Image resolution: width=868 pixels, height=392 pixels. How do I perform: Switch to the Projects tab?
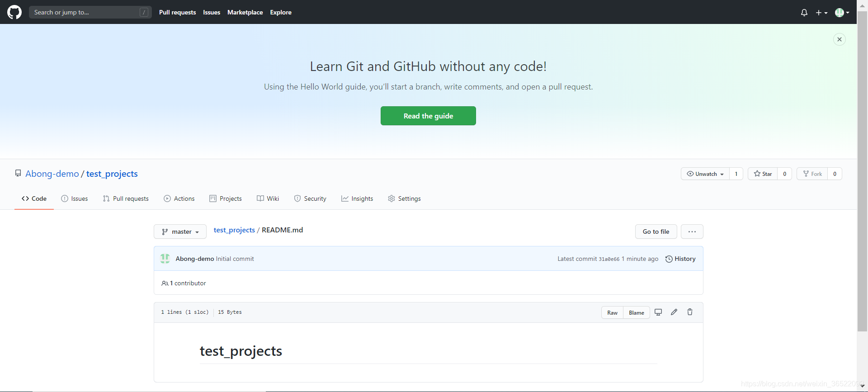coord(226,198)
